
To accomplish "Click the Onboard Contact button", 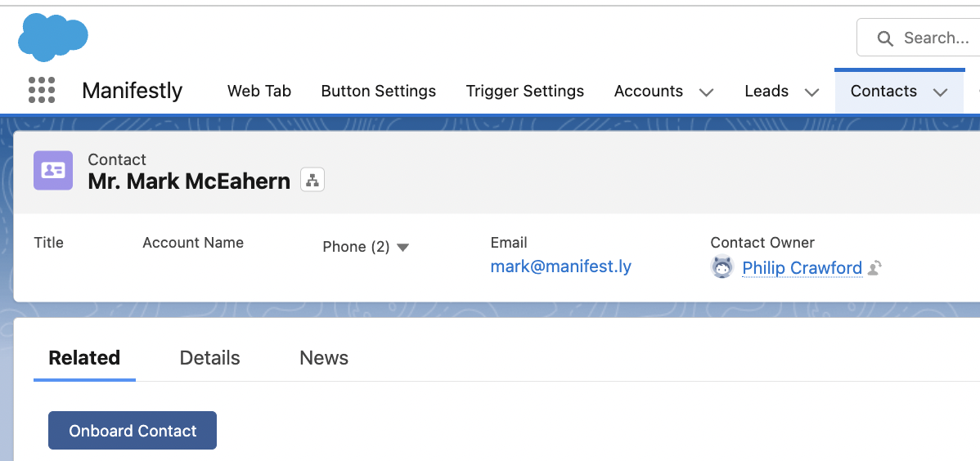I will point(133,431).
